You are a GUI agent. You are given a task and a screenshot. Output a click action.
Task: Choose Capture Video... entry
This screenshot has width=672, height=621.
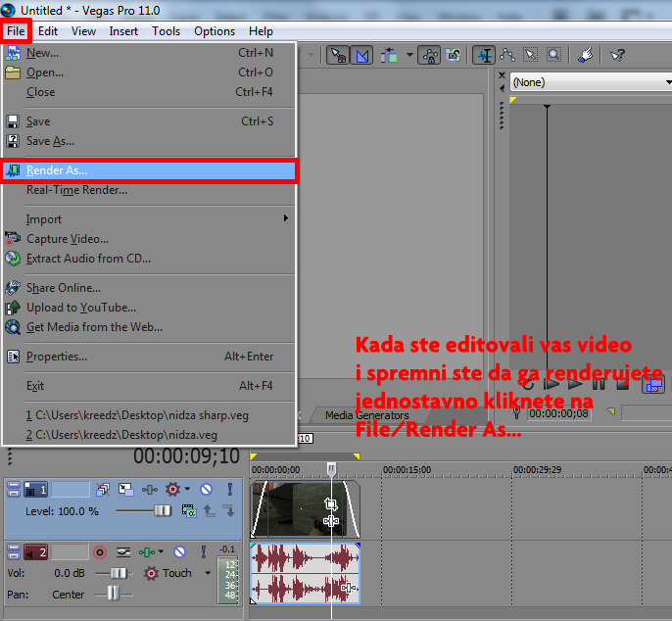click(x=149, y=239)
